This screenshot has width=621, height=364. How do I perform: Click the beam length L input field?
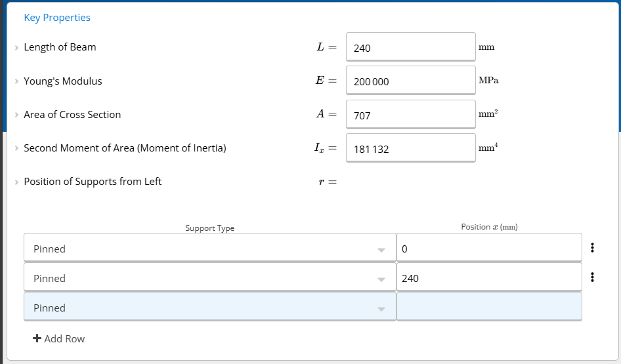pyautogui.click(x=411, y=47)
